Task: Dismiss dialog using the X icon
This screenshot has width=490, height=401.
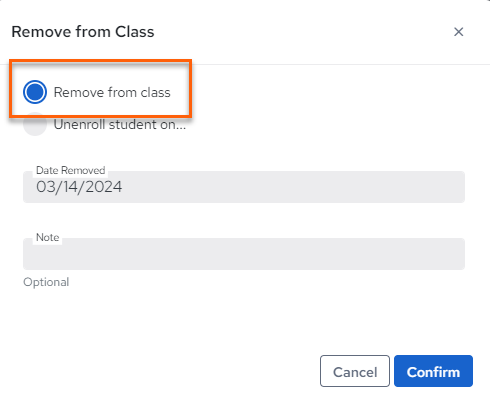Action: pyautogui.click(x=459, y=32)
